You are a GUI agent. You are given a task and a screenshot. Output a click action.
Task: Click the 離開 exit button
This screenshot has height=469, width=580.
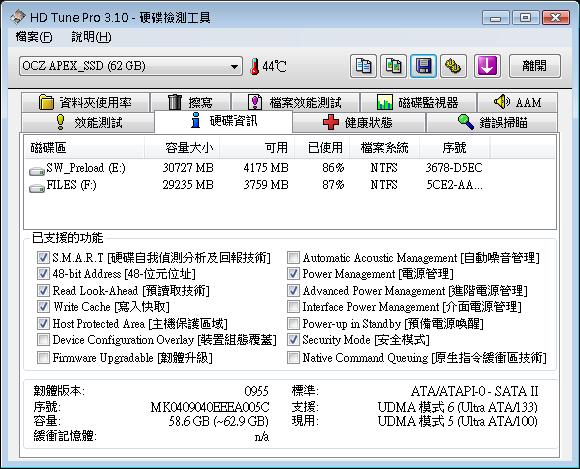coord(535,66)
